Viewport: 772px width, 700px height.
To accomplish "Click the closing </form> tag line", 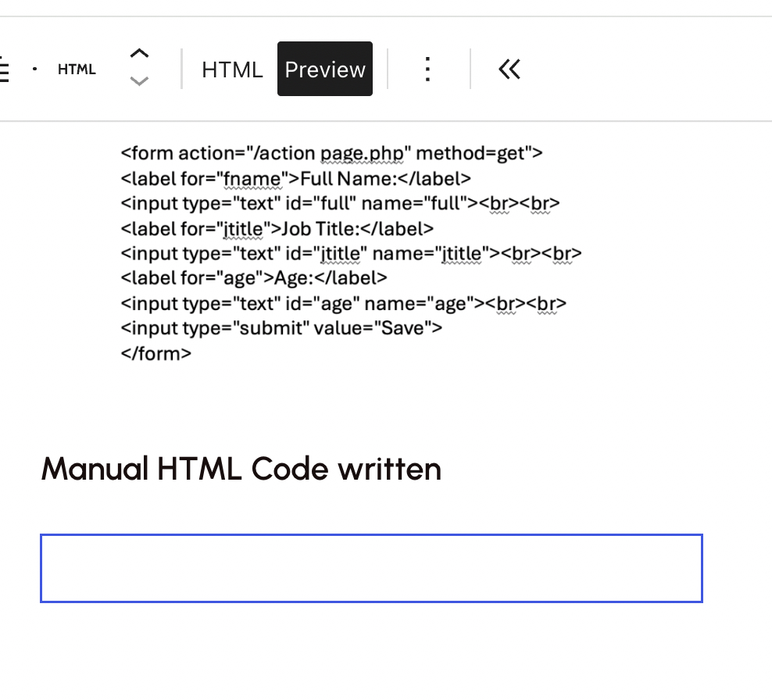I will click(x=156, y=353).
